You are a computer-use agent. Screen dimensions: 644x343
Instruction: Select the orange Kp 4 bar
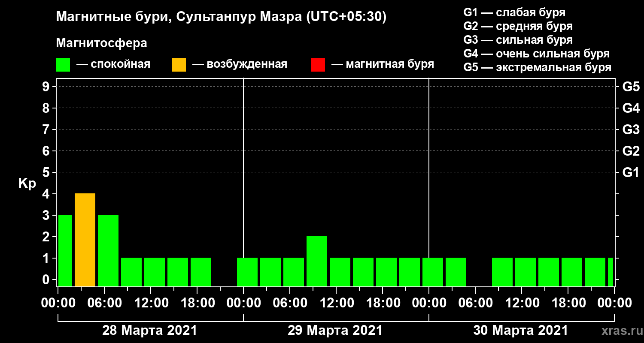tap(85, 240)
